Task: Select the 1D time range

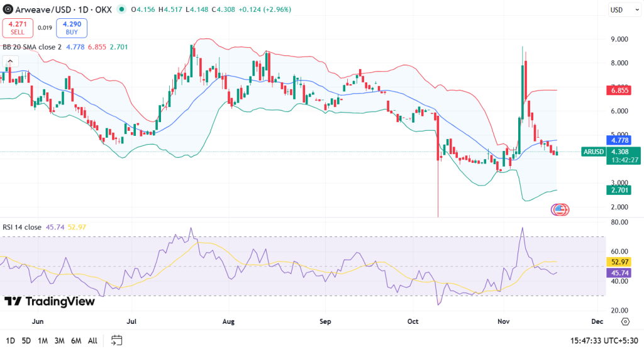Action: (x=9, y=341)
